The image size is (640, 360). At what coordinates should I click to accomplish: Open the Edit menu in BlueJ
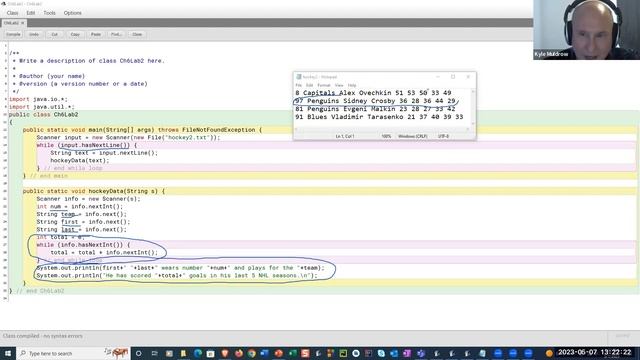[x=31, y=13]
